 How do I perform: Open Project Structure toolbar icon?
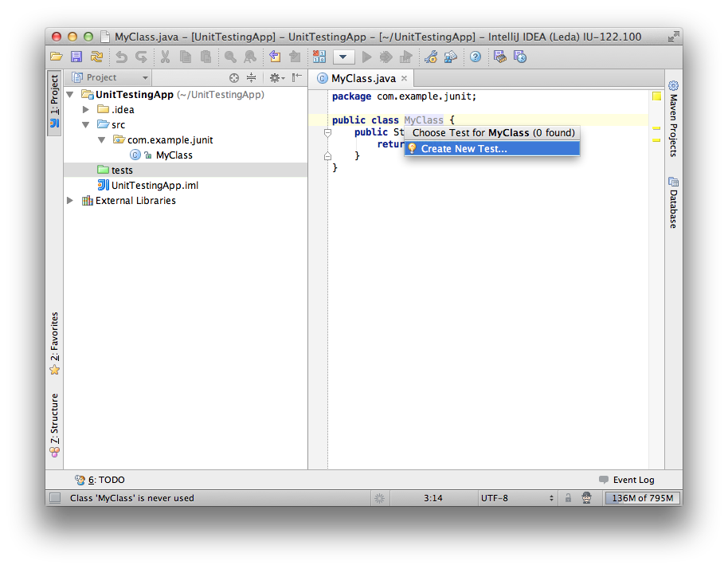click(450, 57)
